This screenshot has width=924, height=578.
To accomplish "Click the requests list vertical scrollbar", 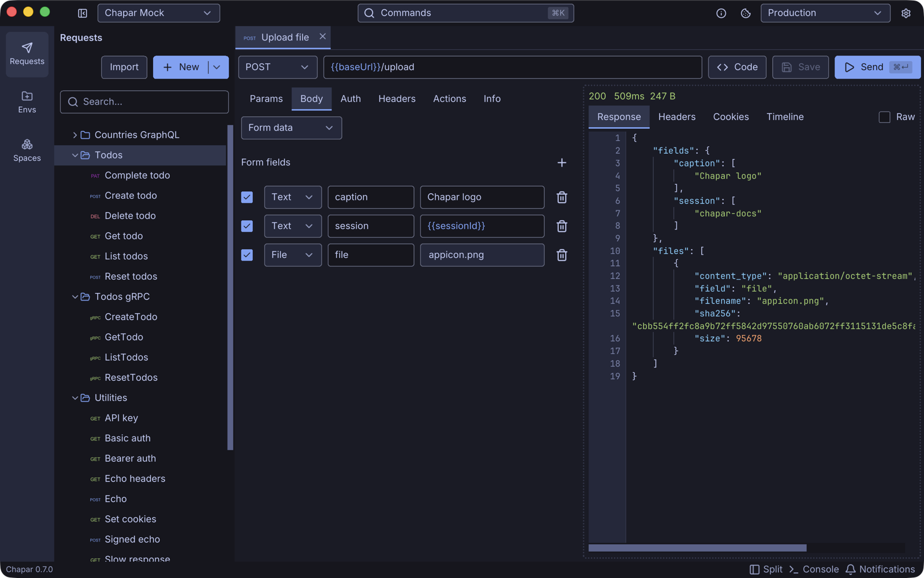I will point(230,287).
